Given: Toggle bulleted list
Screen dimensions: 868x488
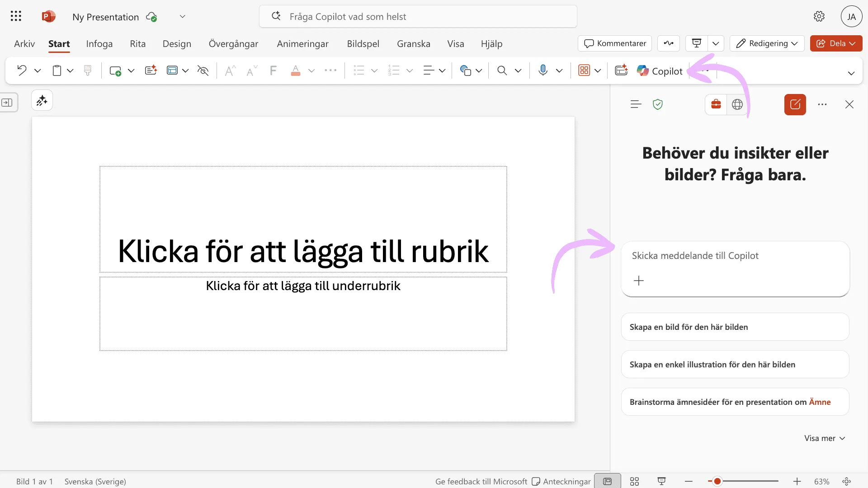Looking at the screenshot, I should (x=359, y=70).
